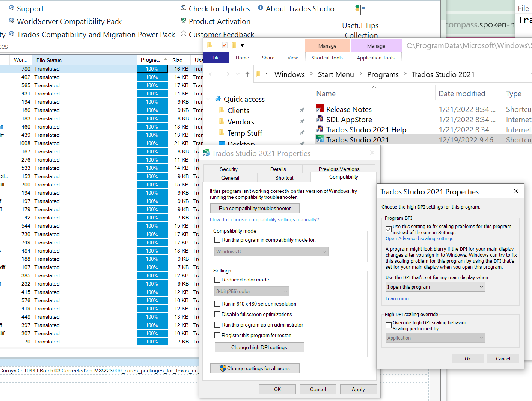Open 8-bit (256) color dropdown
Screen dimensions: 532x401
point(252,291)
